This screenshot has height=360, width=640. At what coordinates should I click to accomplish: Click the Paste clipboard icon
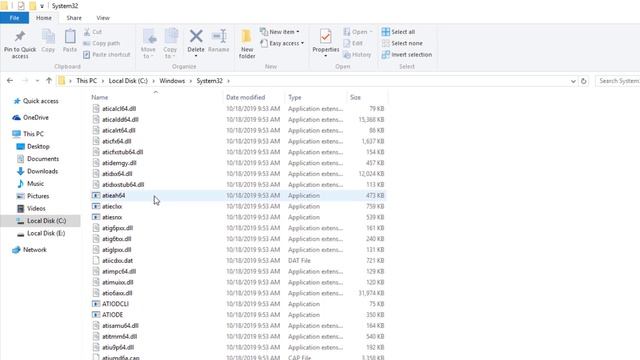tap(70, 37)
